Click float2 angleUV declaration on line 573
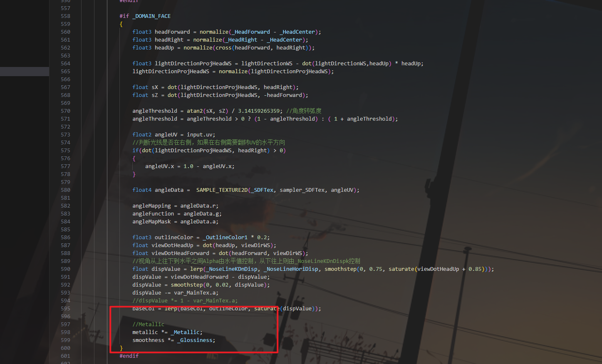The height and width of the screenshot is (364, 602). pyautogui.click(x=173, y=135)
